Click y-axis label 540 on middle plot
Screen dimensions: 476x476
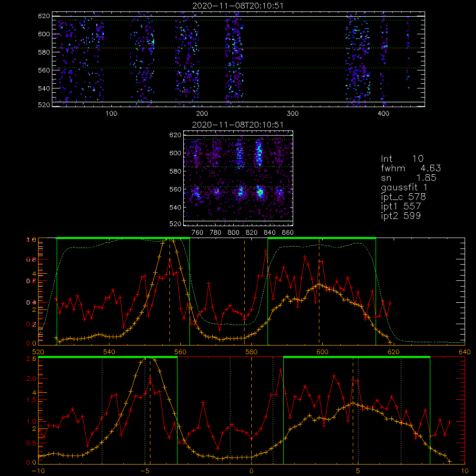[x=176, y=208]
